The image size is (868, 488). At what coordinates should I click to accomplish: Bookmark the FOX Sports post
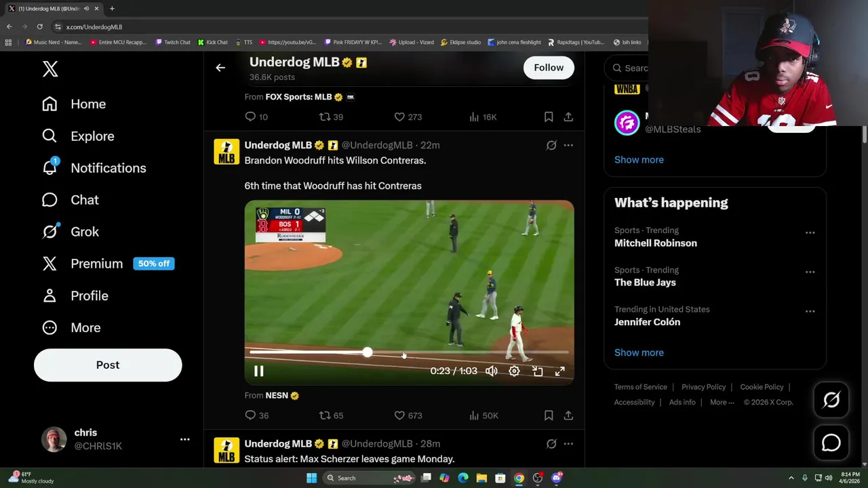coord(549,117)
